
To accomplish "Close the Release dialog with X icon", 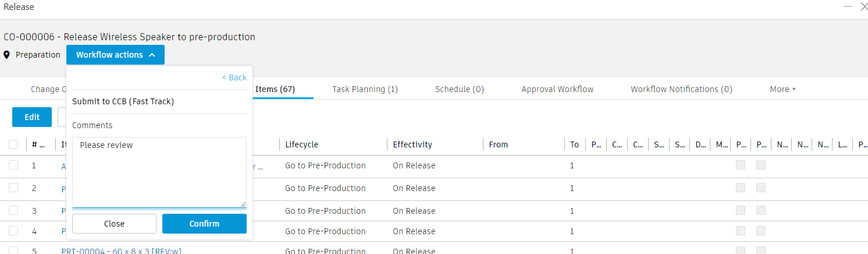I will point(864,6).
